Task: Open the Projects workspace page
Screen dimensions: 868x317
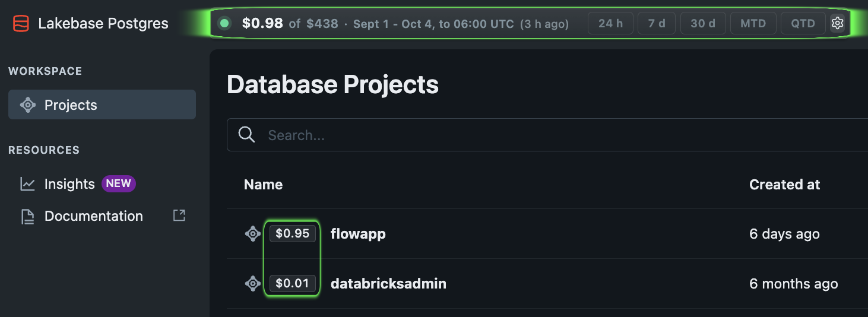Action: point(102,104)
